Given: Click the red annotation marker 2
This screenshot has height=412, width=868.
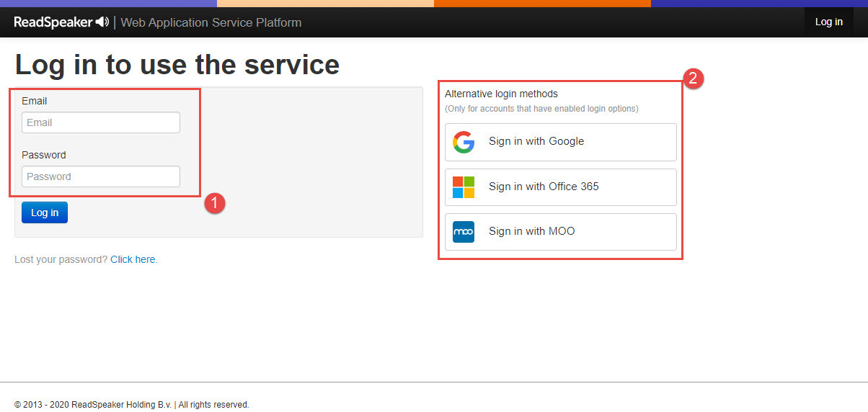Looking at the screenshot, I should point(694,79).
